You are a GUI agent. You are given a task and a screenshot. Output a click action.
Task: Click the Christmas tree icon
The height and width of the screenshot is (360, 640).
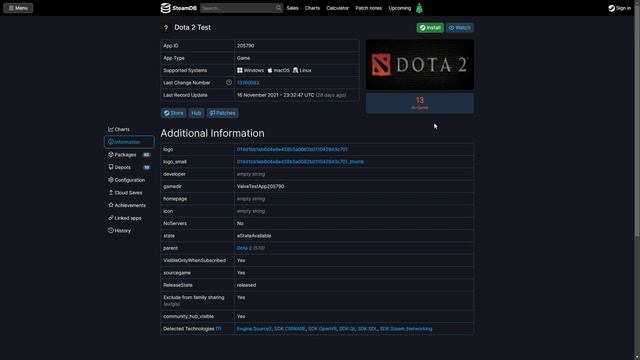tap(419, 8)
